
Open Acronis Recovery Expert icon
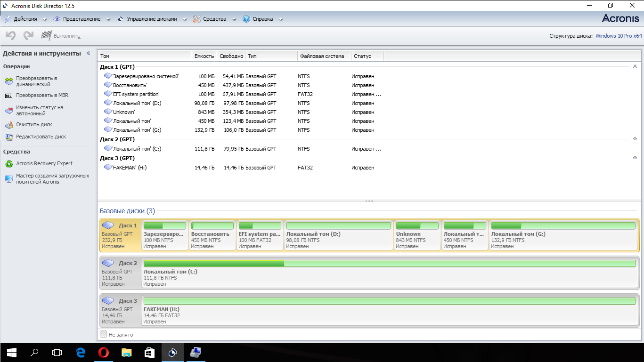point(9,164)
